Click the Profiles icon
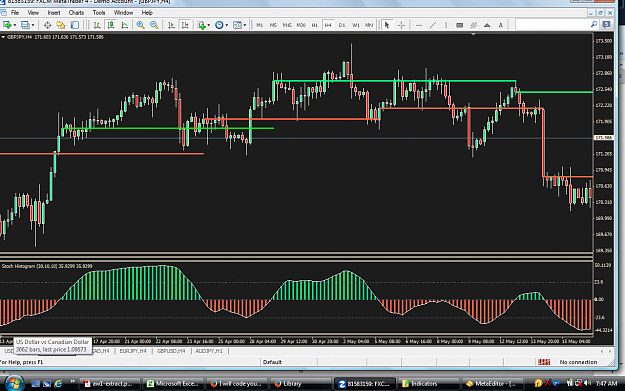625x391 pixels. (x=25, y=25)
